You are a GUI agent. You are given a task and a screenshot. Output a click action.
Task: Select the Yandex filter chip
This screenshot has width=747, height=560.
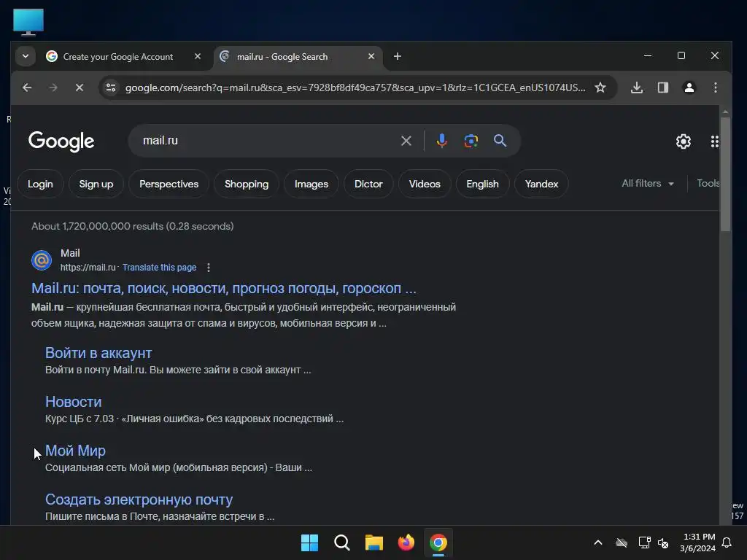(541, 184)
